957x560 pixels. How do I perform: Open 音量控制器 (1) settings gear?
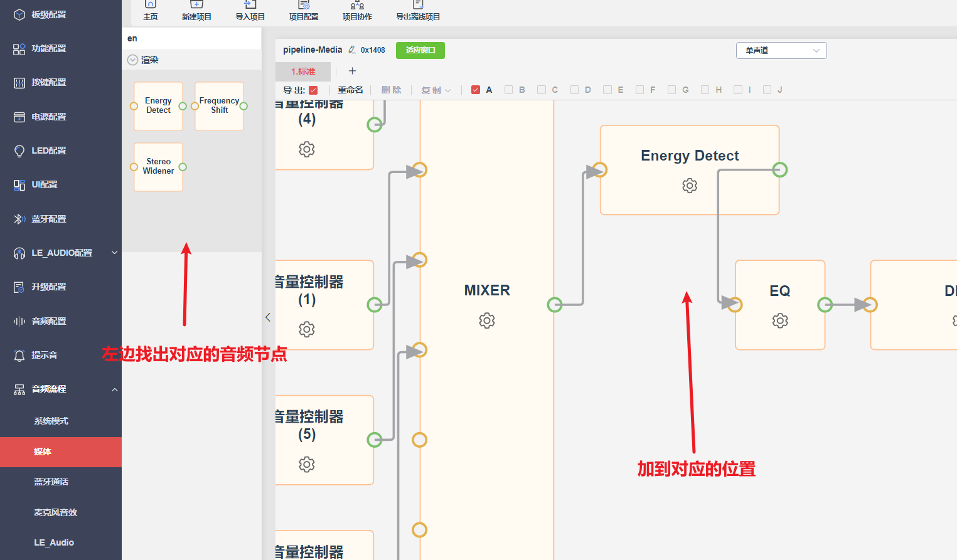click(x=307, y=329)
